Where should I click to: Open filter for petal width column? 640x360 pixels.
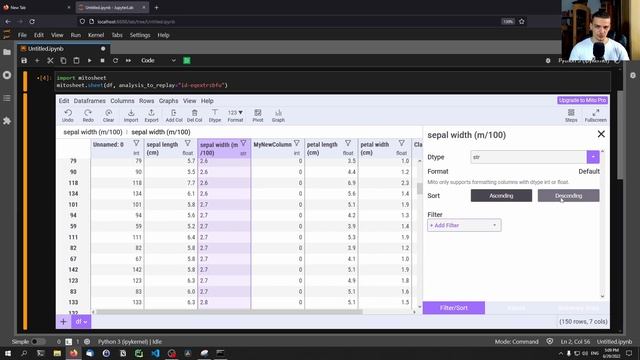pyautogui.click(x=402, y=144)
